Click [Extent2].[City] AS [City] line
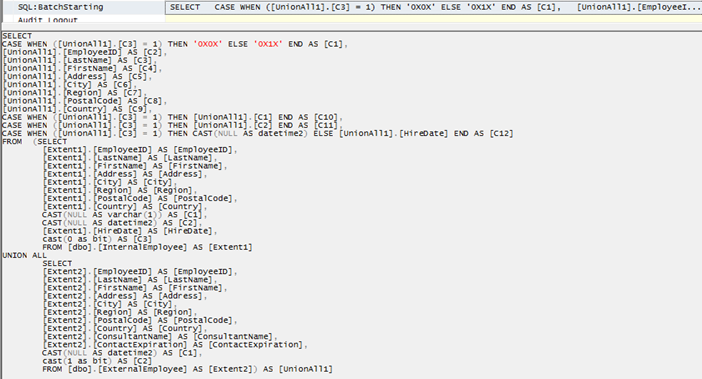This screenshot has height=379, width=702. 110,304
